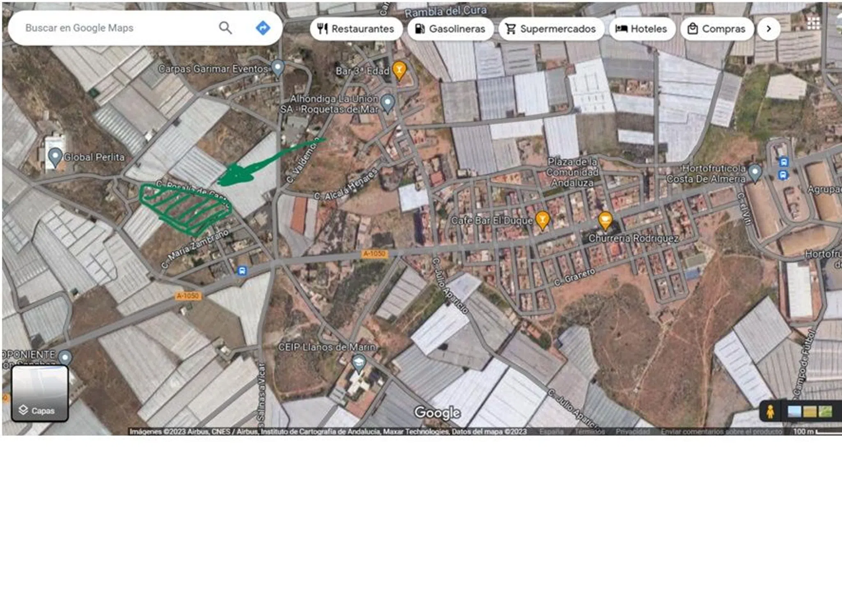Screen dimensions: 842x616
Task: Click the search magnifier icon
Action: pos(225,28)
